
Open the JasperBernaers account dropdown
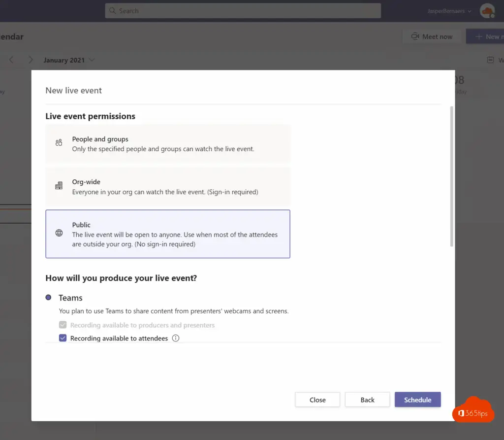[x=449, y=11]
